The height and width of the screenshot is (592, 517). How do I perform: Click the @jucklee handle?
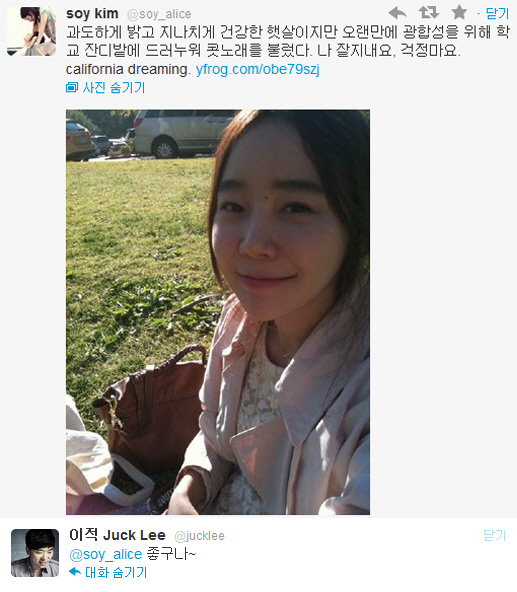click(199, 536)
